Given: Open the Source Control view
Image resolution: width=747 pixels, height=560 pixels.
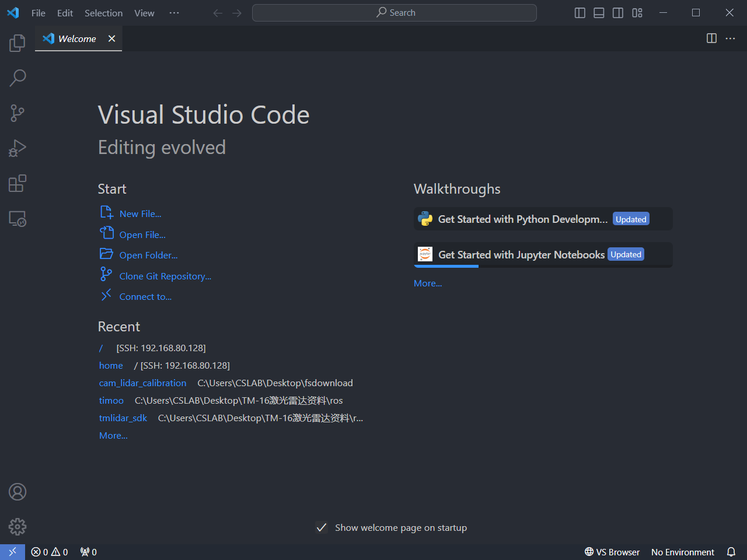Looking at the screenshot, I should (x=18, y=113).
